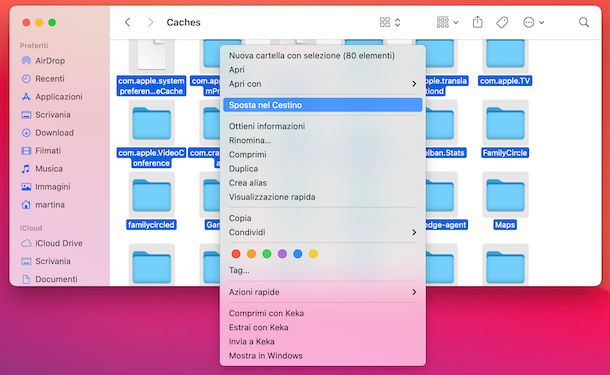Choose Estrai con Keka
Image resolution: width=610 pixels, height=375 pixels.
[x=323, y=328]
